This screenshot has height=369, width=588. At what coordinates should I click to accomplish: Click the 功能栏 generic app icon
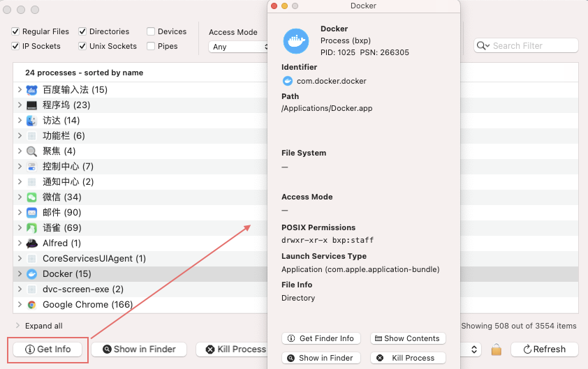coord(32,136)
